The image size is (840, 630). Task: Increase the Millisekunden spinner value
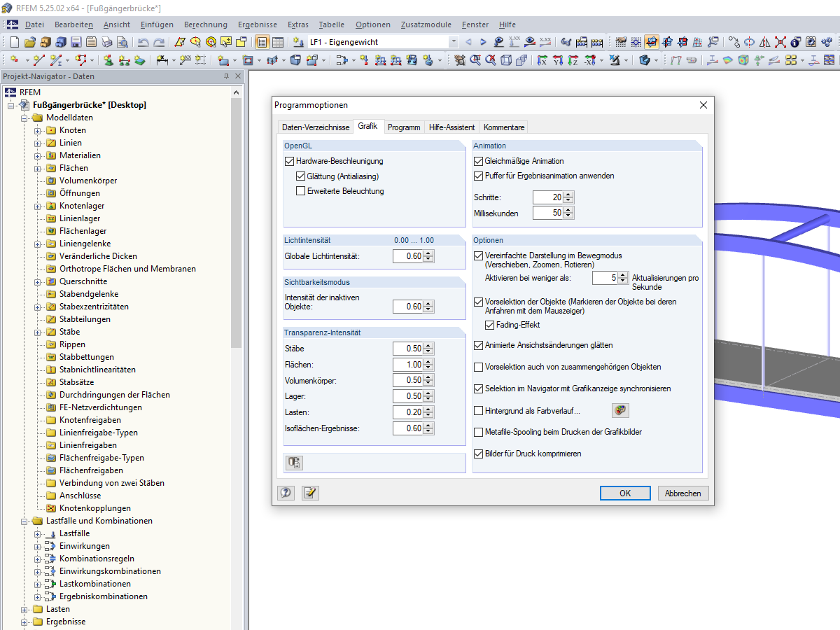click(568, 209)
